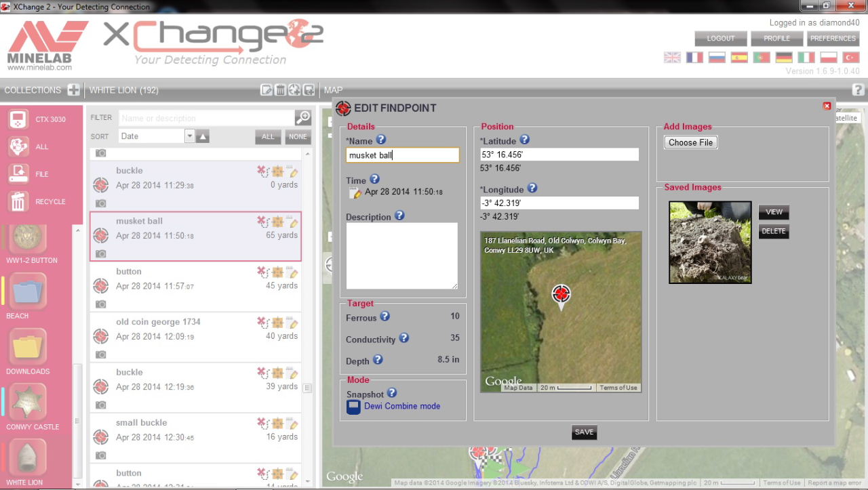Click the Latitude input field
The image size is (868, 490).
click(x=559, y=155)
